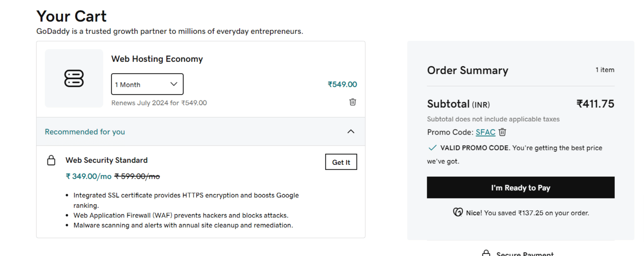
Task: Click the Web Security Standard title
Action: pyautogui.click(x=106, y=160)
